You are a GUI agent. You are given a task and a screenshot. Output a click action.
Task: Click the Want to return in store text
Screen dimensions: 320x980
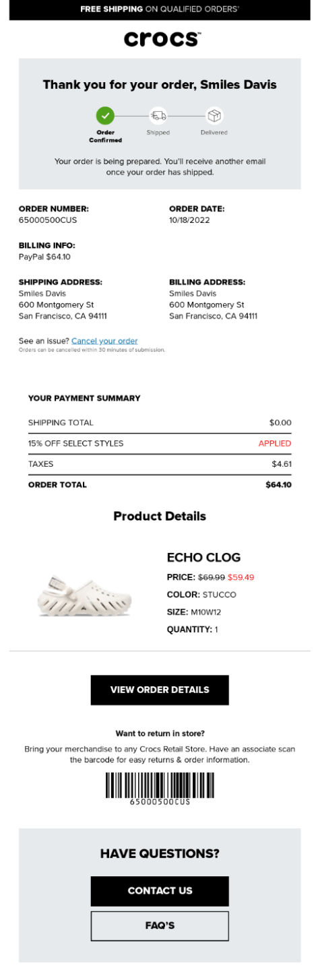(160, 733)
